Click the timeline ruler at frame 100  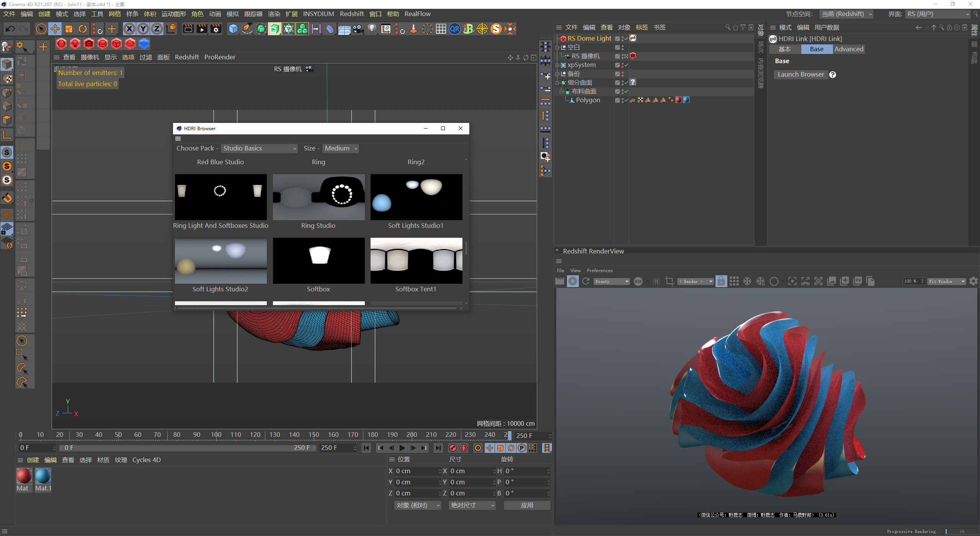(x=216, y=435)
